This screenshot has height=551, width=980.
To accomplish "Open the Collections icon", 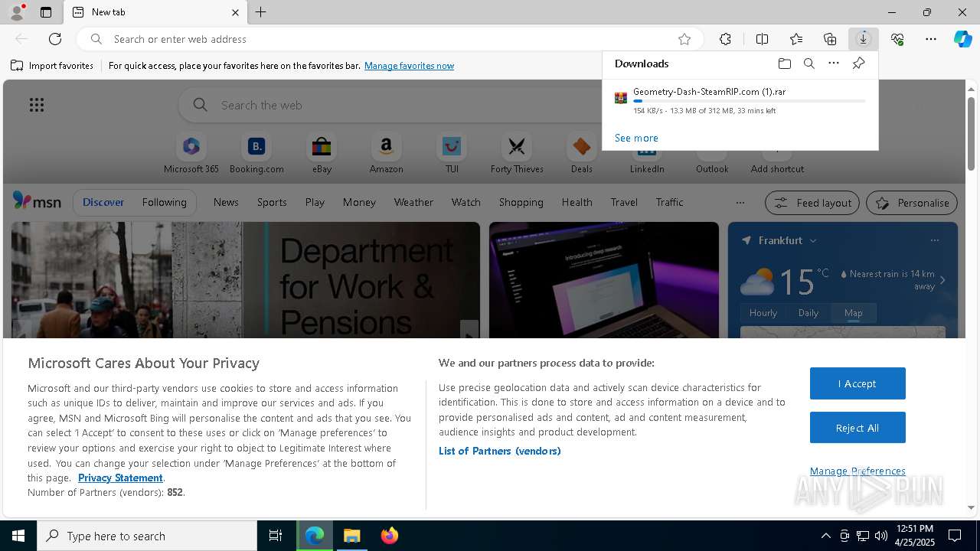I will point(830,39).
